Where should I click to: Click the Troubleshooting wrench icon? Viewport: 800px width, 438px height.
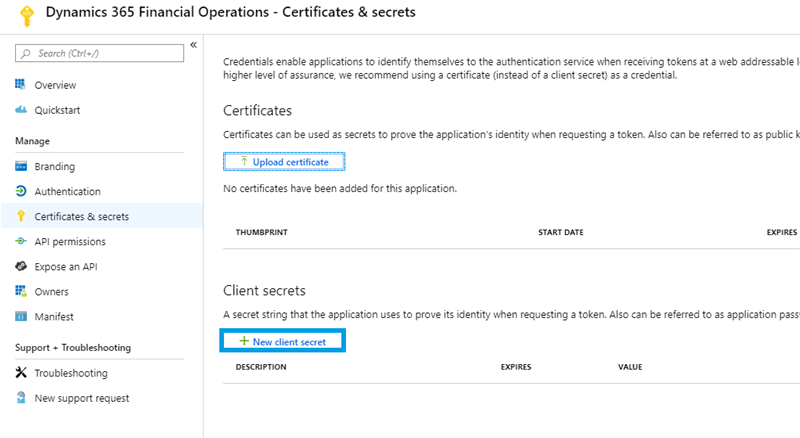(x=21, y=373)
